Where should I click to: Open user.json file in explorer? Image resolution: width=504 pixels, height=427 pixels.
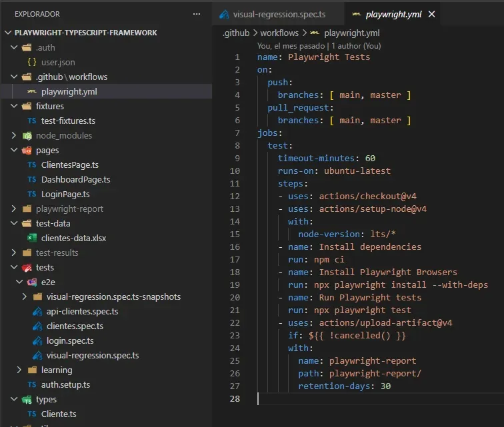coord(58,62)
